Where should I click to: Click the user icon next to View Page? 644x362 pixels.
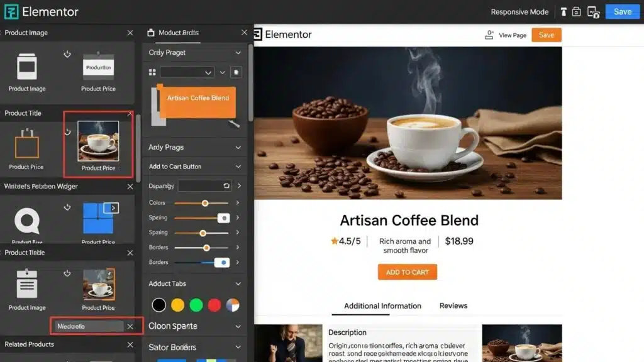click(489, 35)
